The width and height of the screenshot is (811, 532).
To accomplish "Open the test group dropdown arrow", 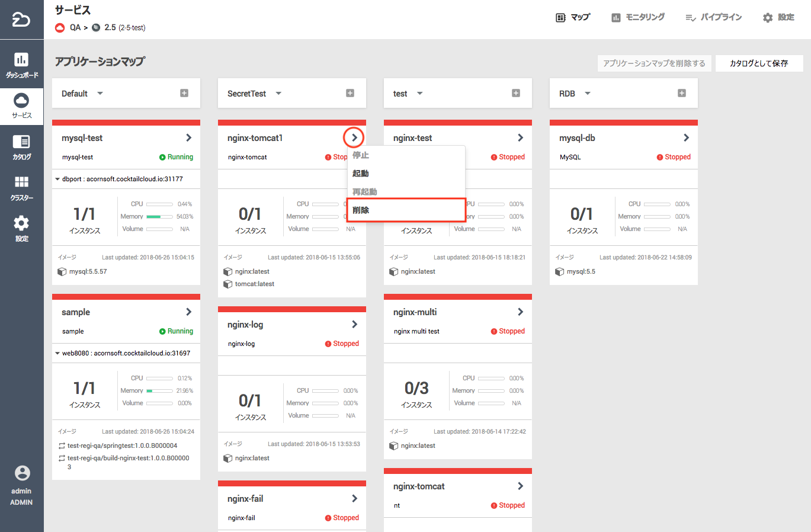I will coord(420,93).
